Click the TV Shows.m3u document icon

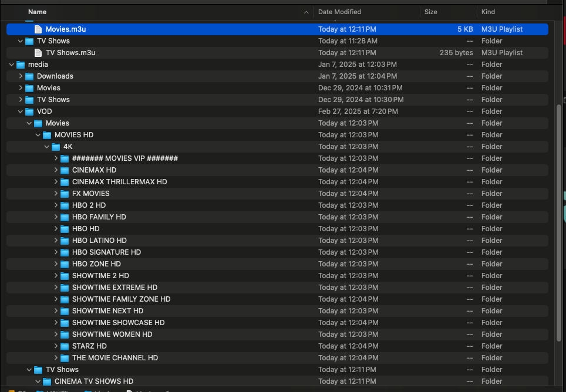38,53
